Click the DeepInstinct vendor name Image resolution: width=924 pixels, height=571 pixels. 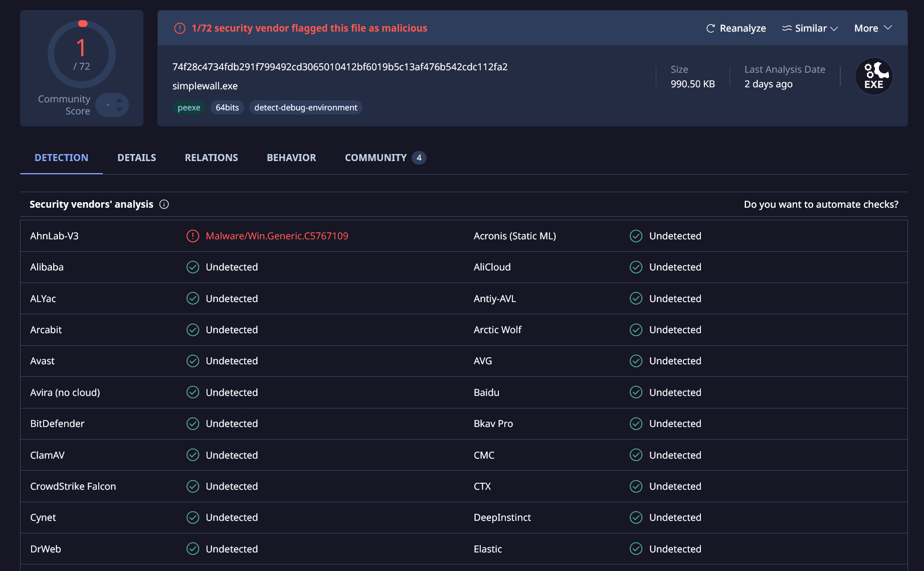point(502,517)
